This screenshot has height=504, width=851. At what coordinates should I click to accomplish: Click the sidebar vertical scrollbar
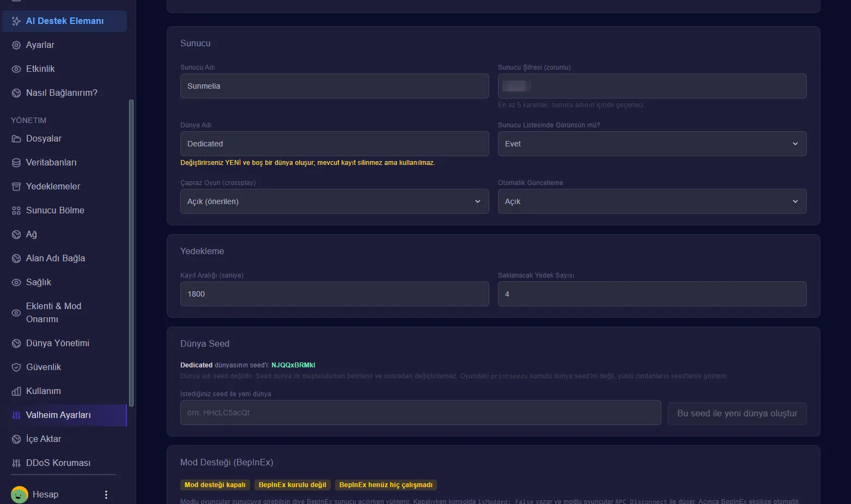tap(131, 253)
